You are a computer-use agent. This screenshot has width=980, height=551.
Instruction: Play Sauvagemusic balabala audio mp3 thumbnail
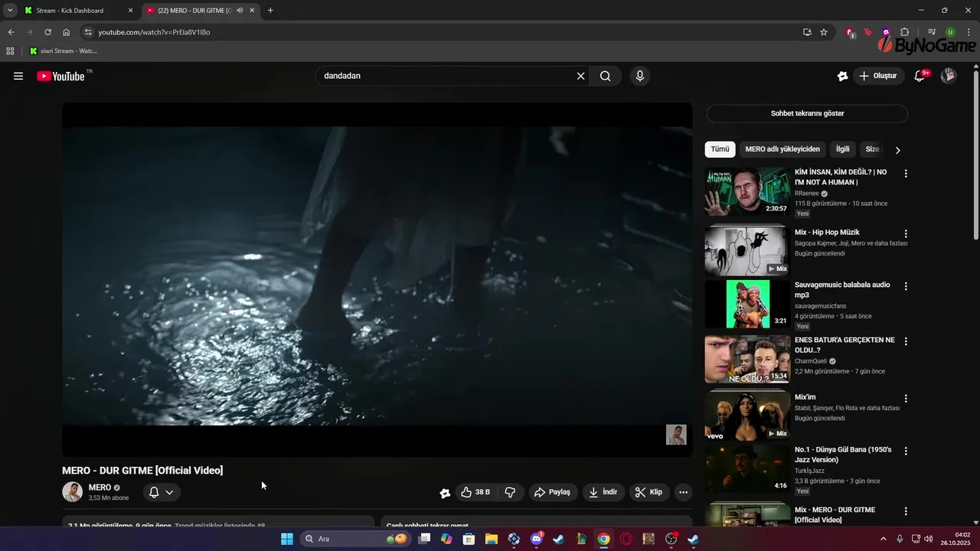pos(747,304)
